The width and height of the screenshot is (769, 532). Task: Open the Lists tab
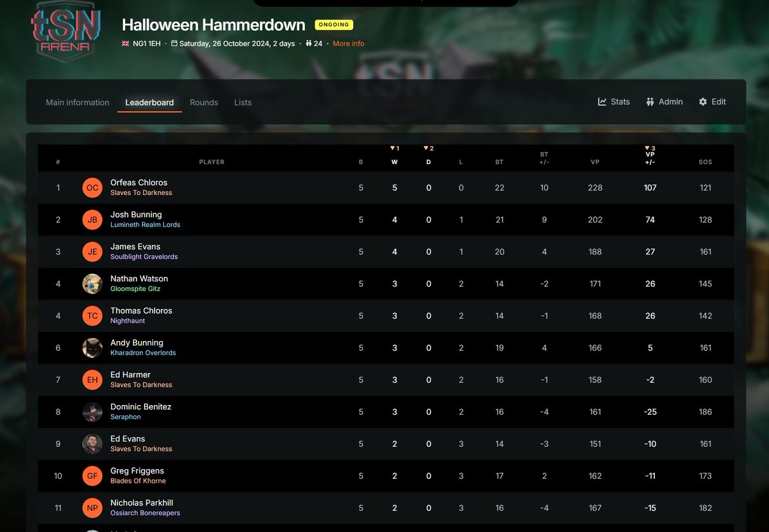click(x=243, y=103)
